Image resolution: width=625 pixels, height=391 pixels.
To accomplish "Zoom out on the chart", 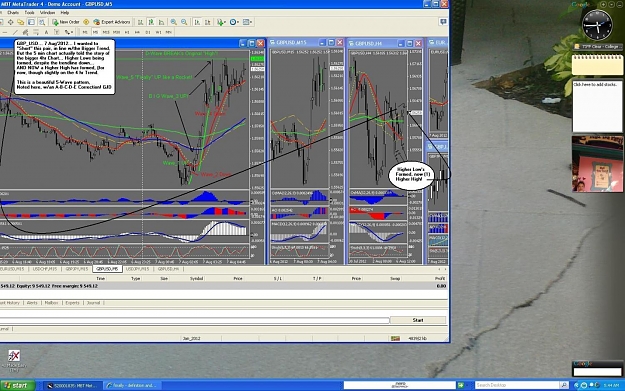I will click(x=184, y=22).
